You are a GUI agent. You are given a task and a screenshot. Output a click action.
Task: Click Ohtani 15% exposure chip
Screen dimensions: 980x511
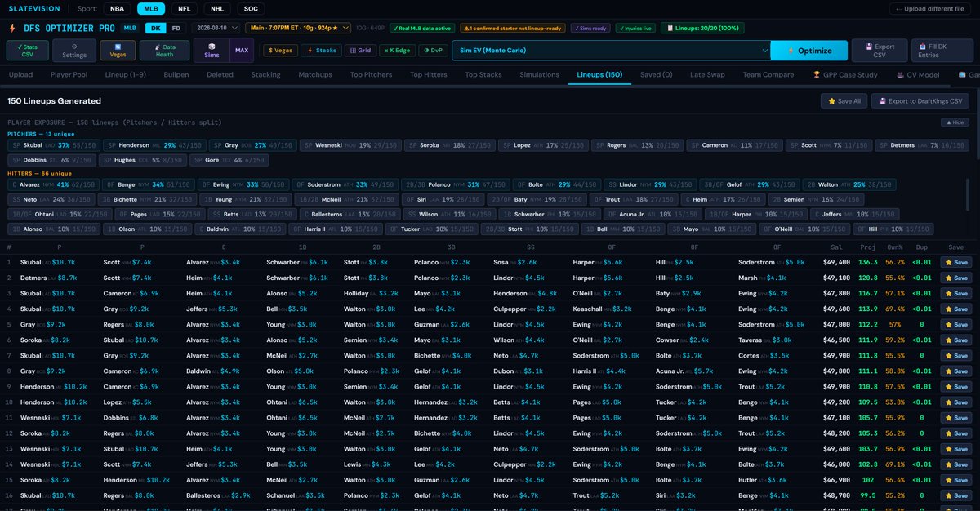pyautogui.click(x=59, y=214)
